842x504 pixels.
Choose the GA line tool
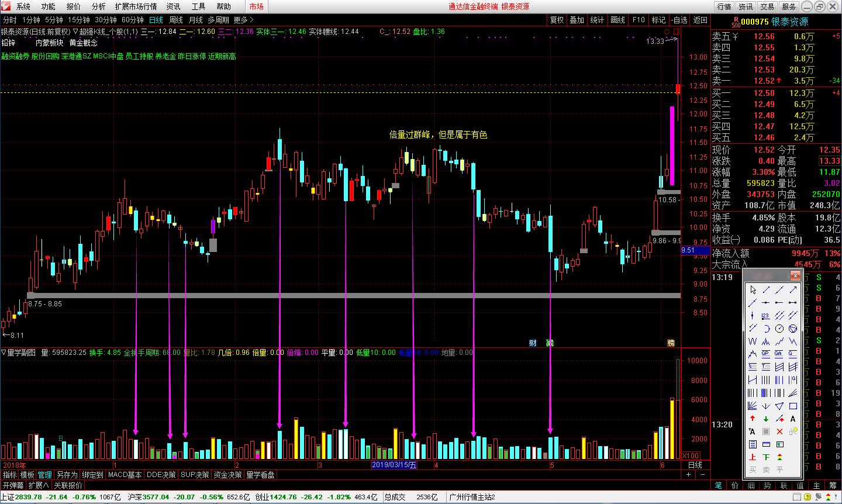pos(779,354)
